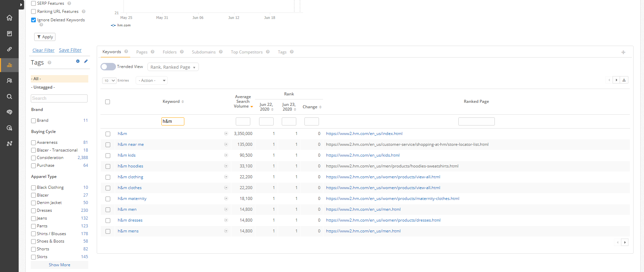Switch to the Keywords tab
The height and width of the screenshot is (272, 644).
pos(112,52)
